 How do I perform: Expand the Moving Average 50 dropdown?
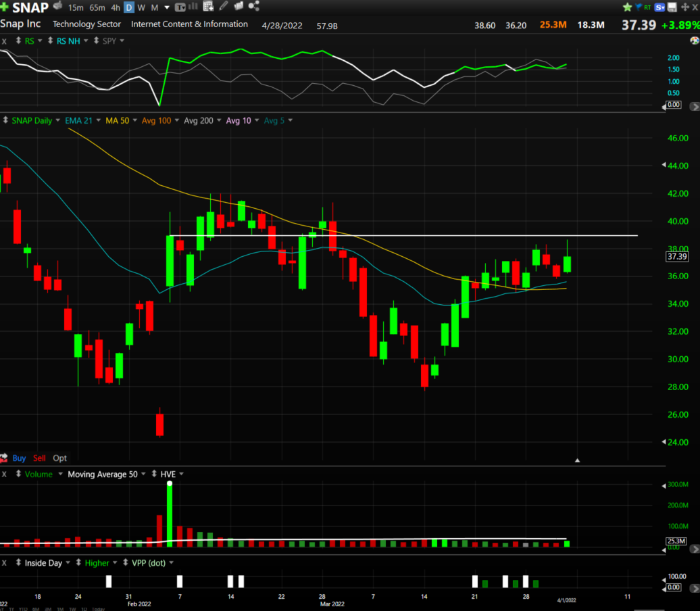tap(143, 474)
